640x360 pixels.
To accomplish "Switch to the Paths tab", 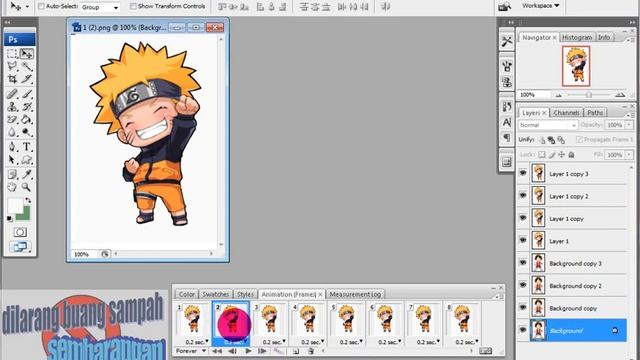I will coord(595,113).
